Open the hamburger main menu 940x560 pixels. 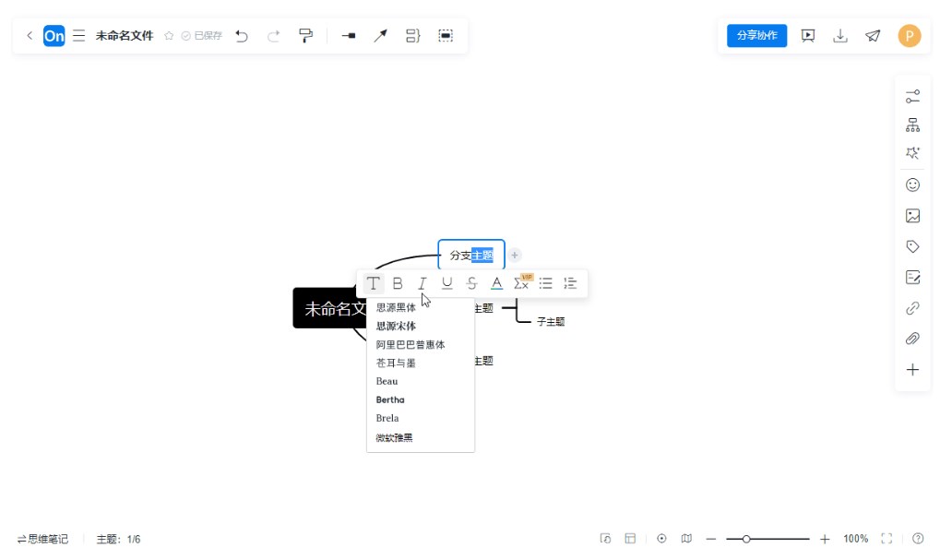79,36
